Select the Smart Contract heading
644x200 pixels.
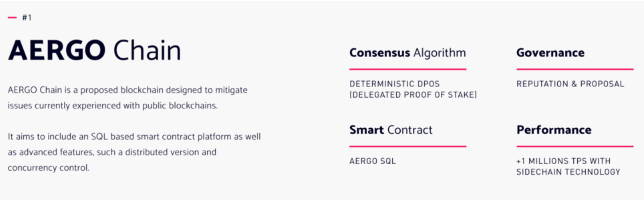pyautogui.click(x=391, y=130)
